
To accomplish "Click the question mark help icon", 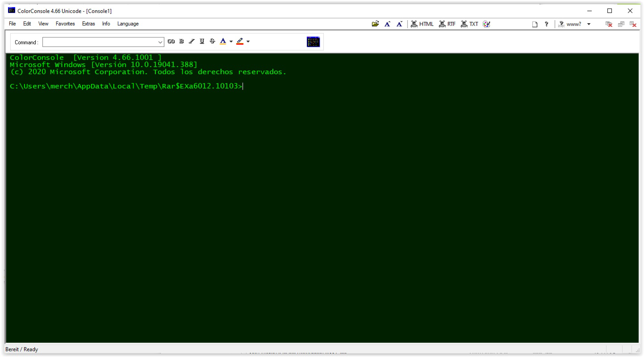I will coord(545,24).
